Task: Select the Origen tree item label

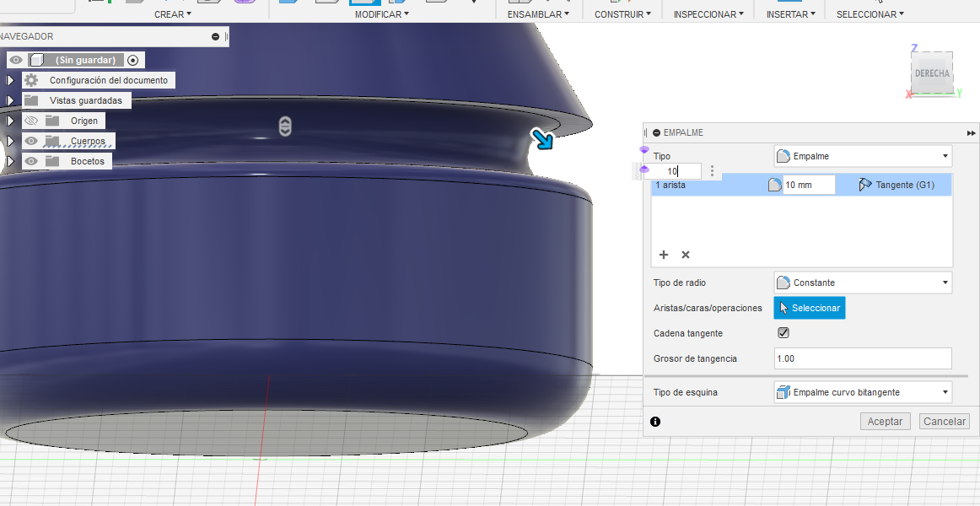Action: 84,121
